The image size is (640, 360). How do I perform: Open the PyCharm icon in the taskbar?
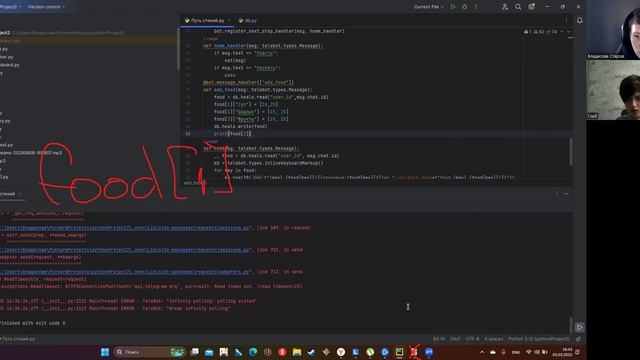[x=399, y=352]
